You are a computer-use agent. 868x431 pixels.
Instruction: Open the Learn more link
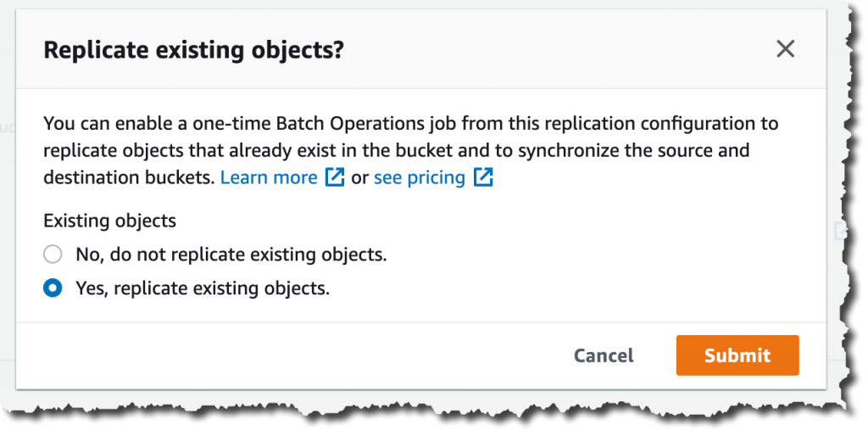click(x=269, y=178)
